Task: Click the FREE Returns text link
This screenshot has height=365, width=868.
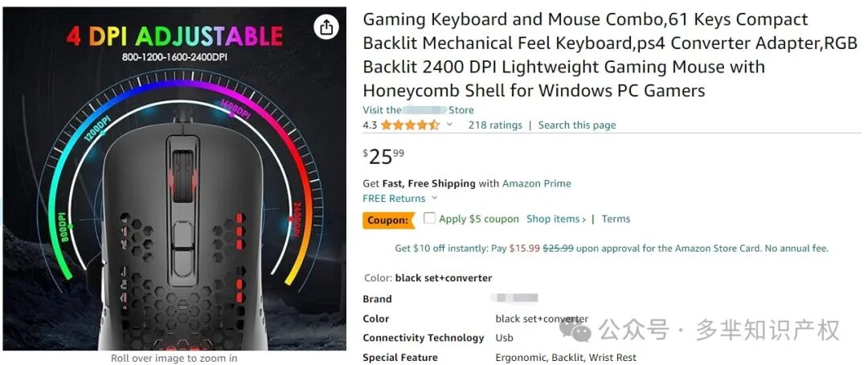Action: pos(394,199)
